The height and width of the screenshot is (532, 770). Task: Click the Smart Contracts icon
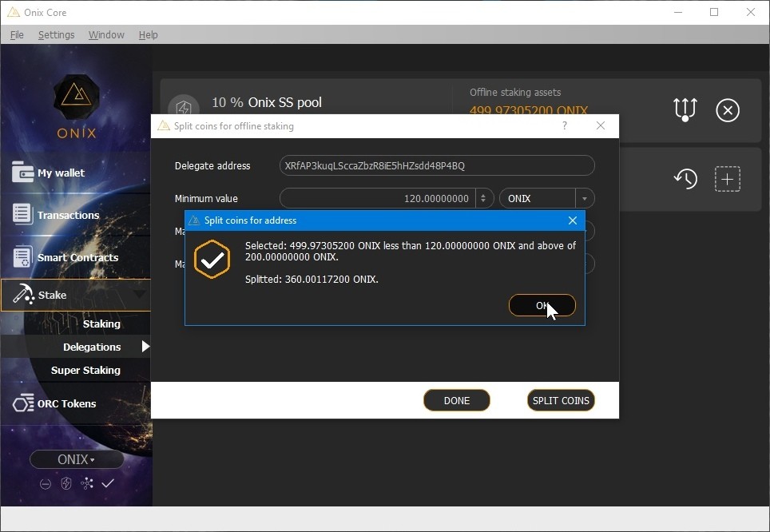click(x=22, y=256)
